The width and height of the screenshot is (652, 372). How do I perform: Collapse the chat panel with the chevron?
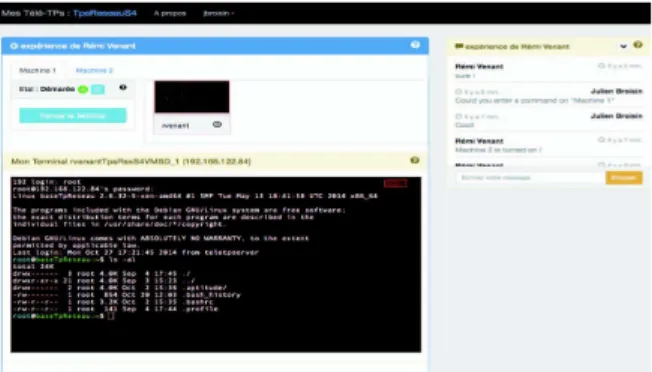(x=623, y=46)
